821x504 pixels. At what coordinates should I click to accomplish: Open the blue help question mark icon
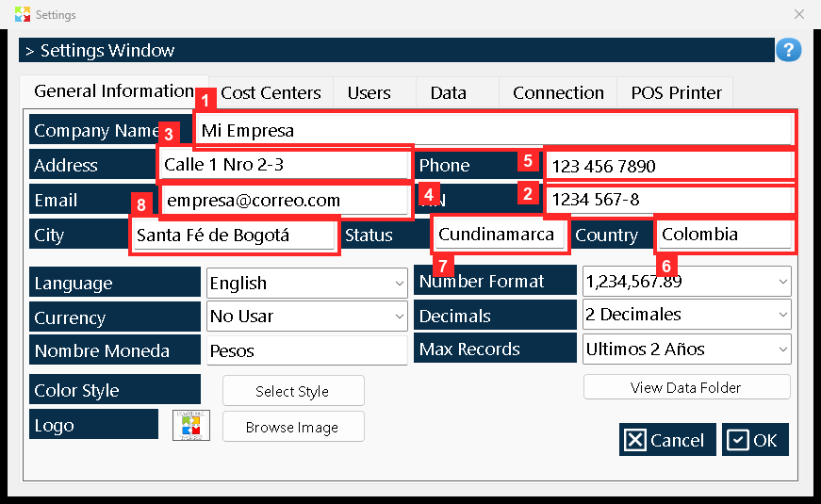pos(789,50)
